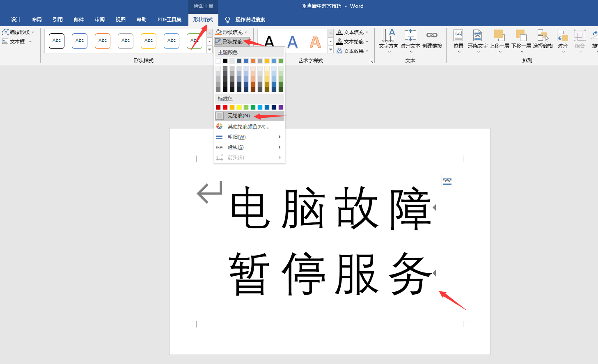Open 文本效果 (text effects) option
The height and width of the screenshot is (364, 598).
click(x=352, y=51)
